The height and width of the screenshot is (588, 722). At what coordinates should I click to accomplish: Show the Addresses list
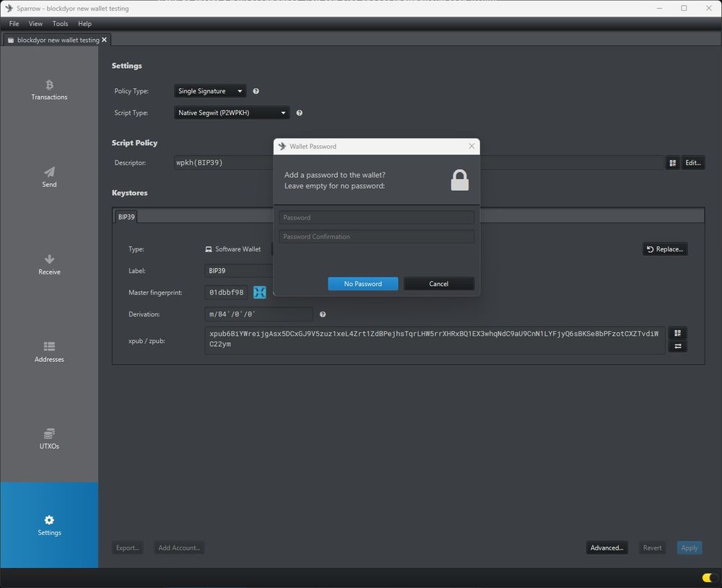[x=49, y=352]
